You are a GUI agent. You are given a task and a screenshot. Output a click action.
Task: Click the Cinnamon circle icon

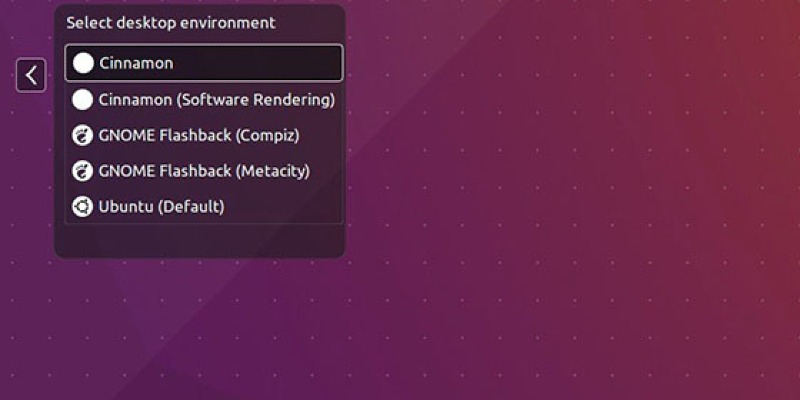tap(83, 63)
